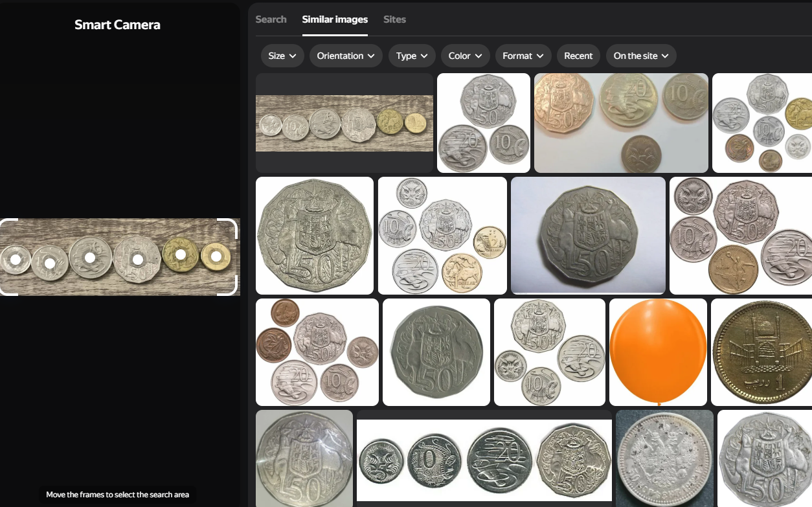Open the On the site dropdown
The image size is (812, 507).
(x=641, y=56)
